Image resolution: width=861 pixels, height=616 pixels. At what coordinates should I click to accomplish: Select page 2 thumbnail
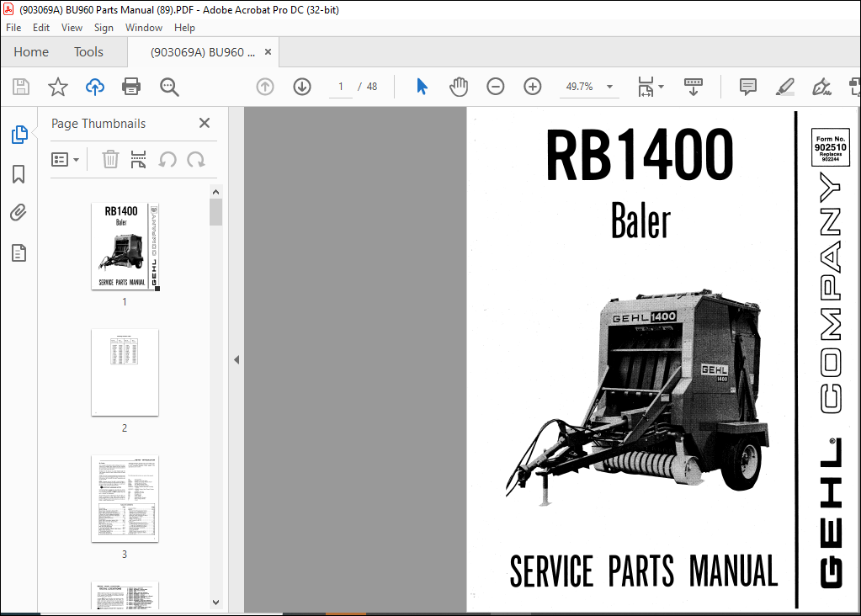[125, 372]
